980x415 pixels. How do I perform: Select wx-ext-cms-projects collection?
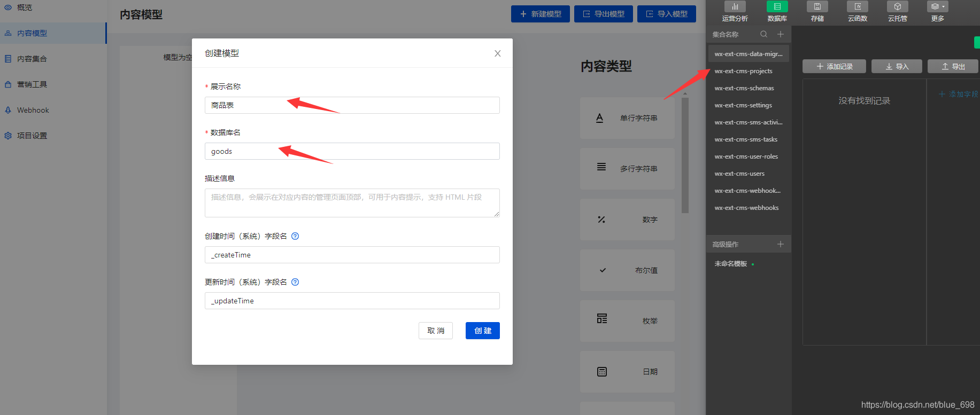[748, 71]
